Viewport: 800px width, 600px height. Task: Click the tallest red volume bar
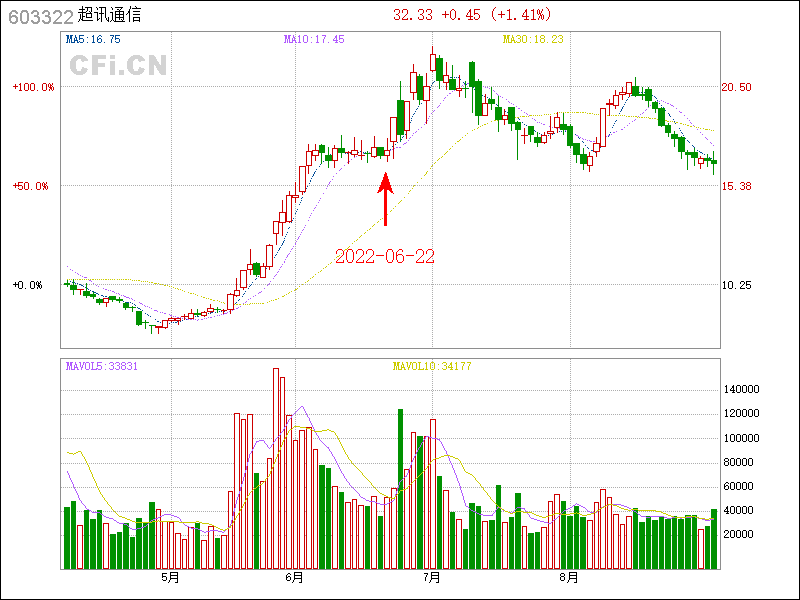[x=276, y=468]
